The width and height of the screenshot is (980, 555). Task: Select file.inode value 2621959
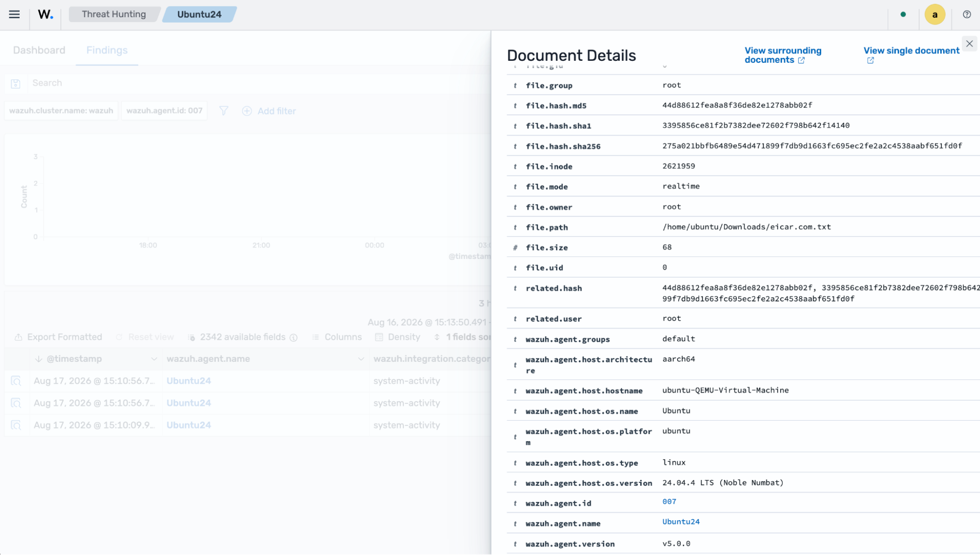click(678, 166)
